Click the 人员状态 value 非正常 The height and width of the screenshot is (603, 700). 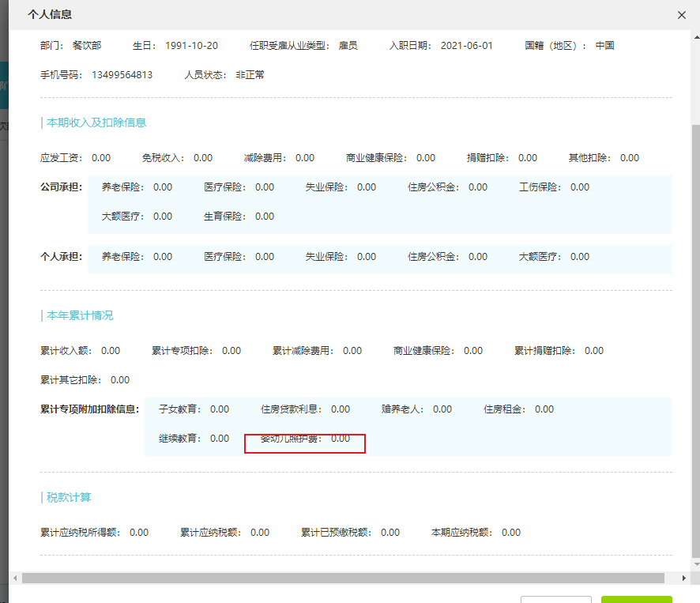[250, 75]
